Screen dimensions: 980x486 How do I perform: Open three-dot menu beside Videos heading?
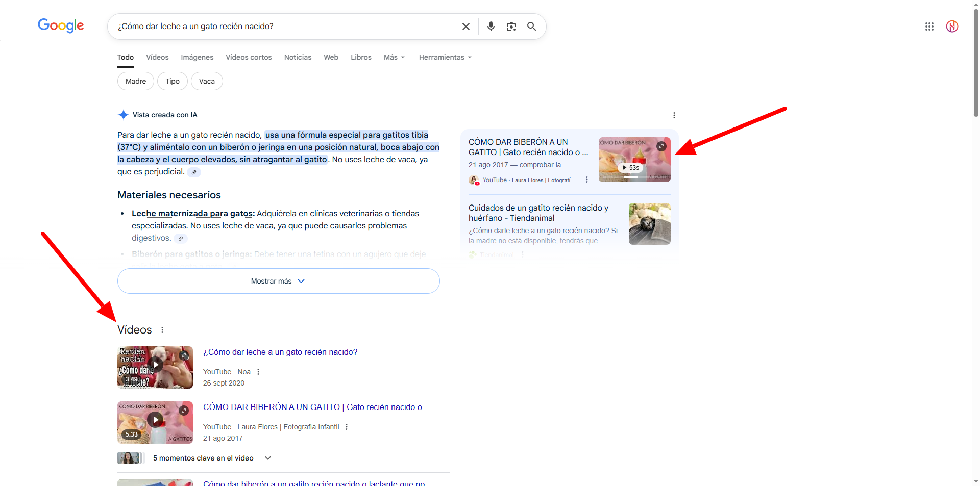[x=162, y=330]
